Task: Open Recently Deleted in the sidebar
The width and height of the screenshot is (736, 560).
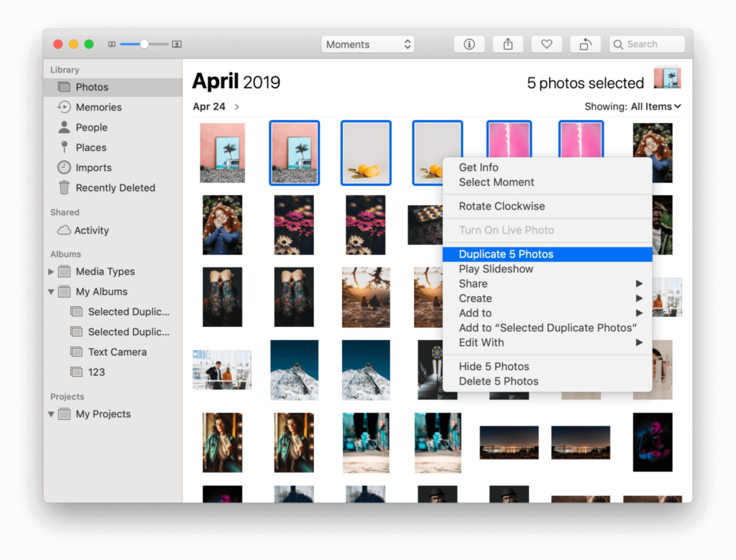Action: [x=115, y=188]
